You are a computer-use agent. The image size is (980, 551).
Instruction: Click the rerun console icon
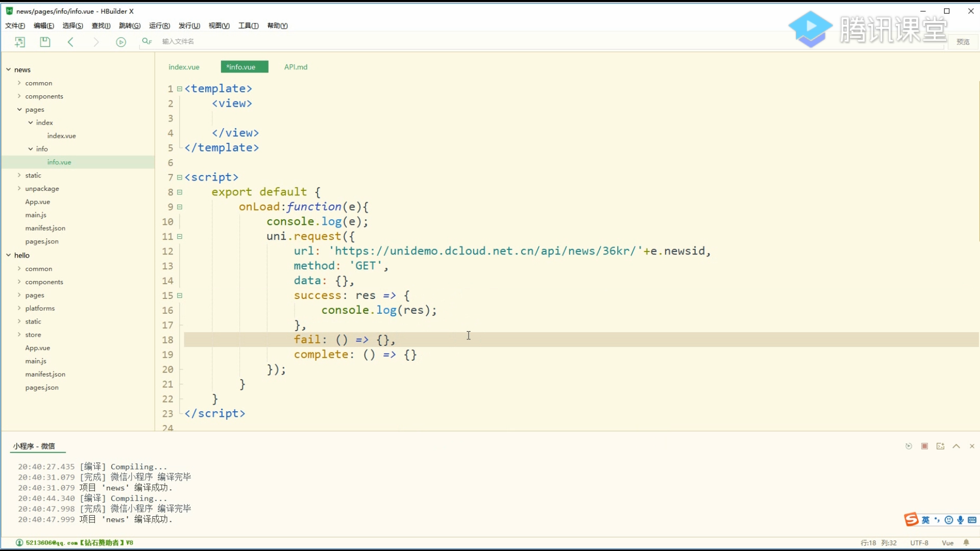tap(909, 446)
